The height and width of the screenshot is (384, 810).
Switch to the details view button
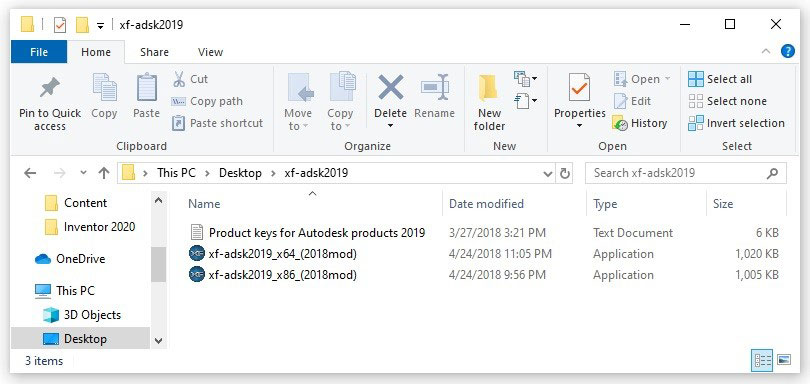(x=762, y=360)
